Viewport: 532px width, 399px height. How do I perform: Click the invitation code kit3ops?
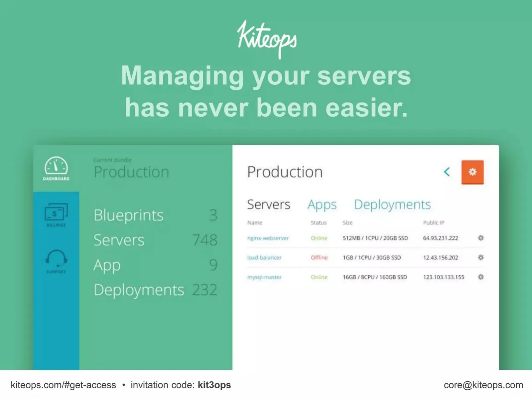coord(214,385)
